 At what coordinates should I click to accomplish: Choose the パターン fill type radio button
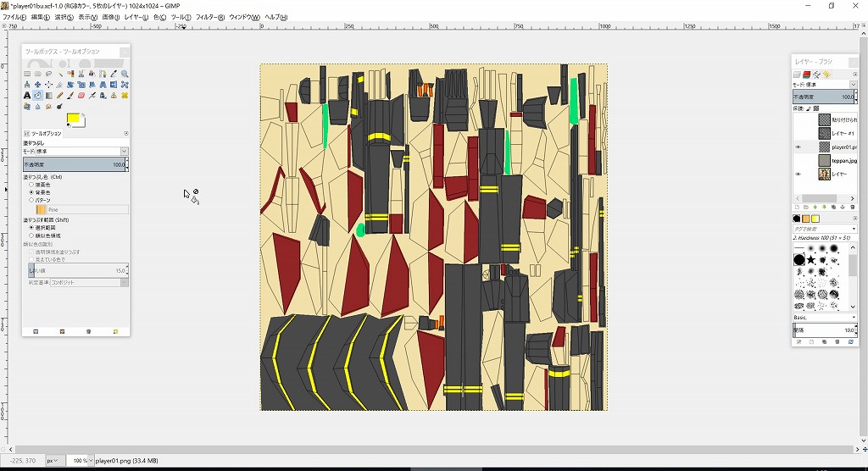point(31,200)
